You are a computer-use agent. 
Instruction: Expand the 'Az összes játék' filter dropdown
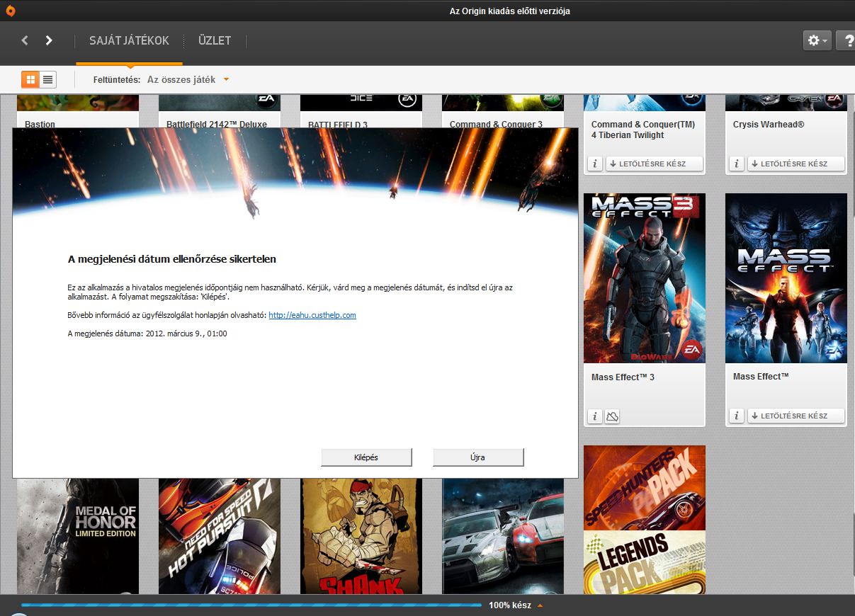[x=188, y=79]
